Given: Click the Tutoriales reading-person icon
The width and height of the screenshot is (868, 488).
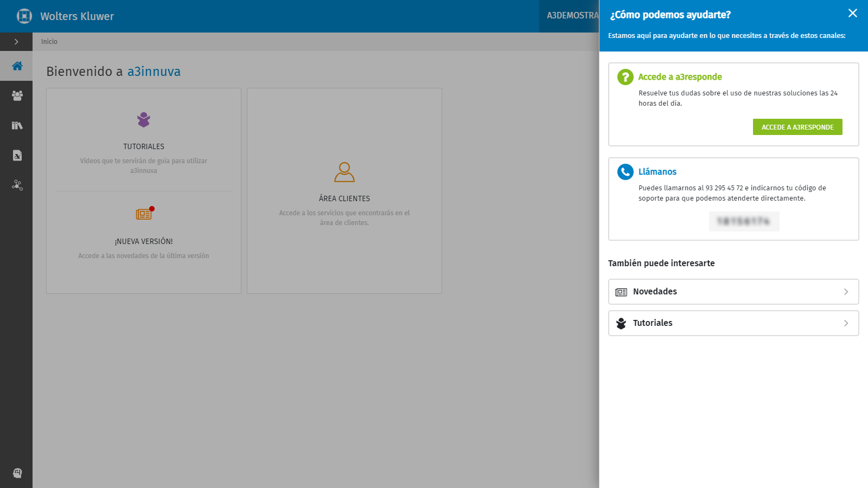Looking at the screenshot, I should tap(144, 120).
